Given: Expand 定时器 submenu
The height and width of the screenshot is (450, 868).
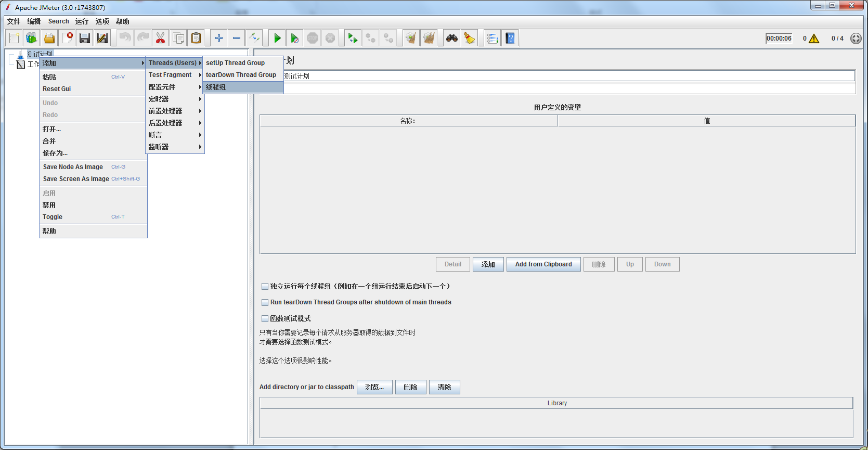Looking at the screenshot, I should (x=175, y=99).
